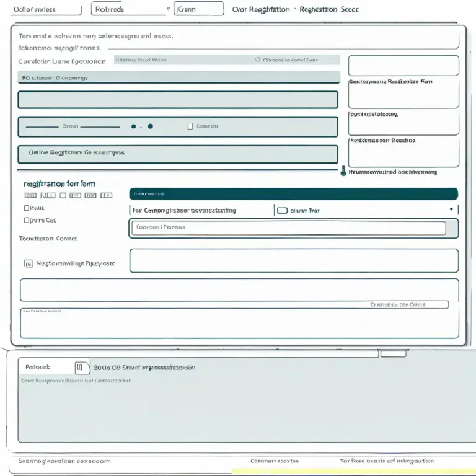Click the small blank button above the lower panel
The height and width of the screenshot is (476, 476).
pyautogui.click(x=393, y=354)
